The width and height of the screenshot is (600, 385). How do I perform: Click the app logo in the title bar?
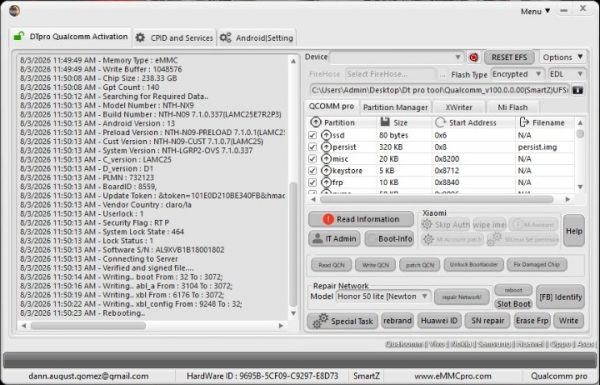(x=14, y=11)
